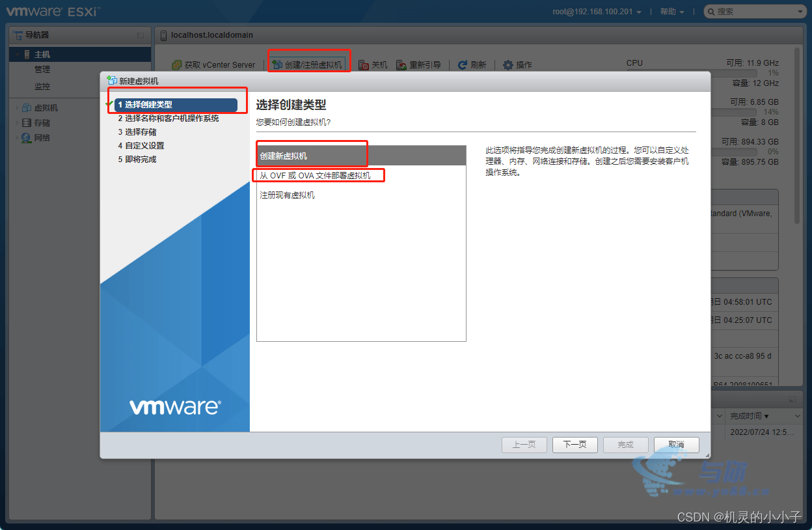
Task: Select the 注册现有虚拟机 option
Action: [361, 195]
